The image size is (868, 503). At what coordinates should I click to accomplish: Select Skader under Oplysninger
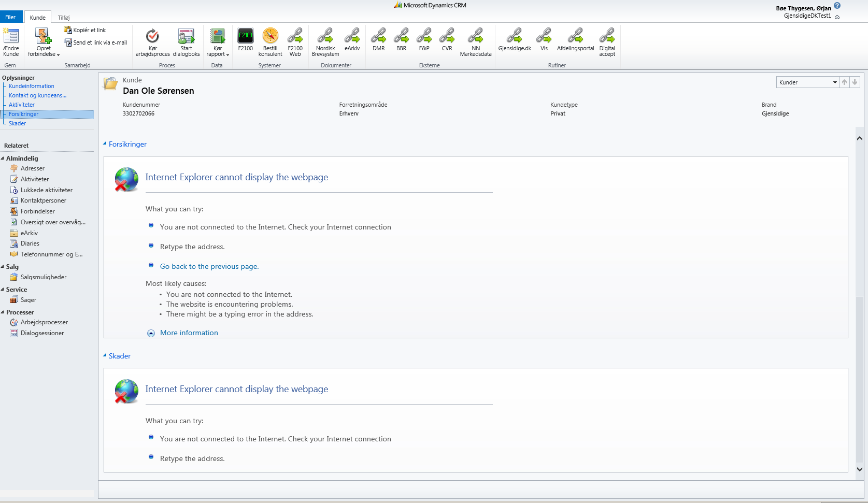(x=17, y=123)
